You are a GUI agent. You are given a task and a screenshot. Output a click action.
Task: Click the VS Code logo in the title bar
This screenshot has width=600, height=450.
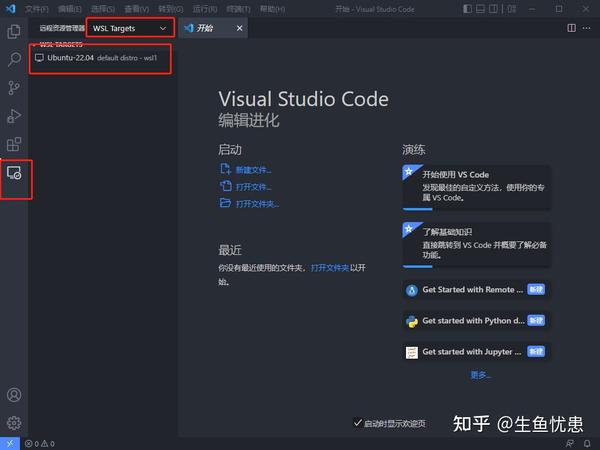[11, 8]
